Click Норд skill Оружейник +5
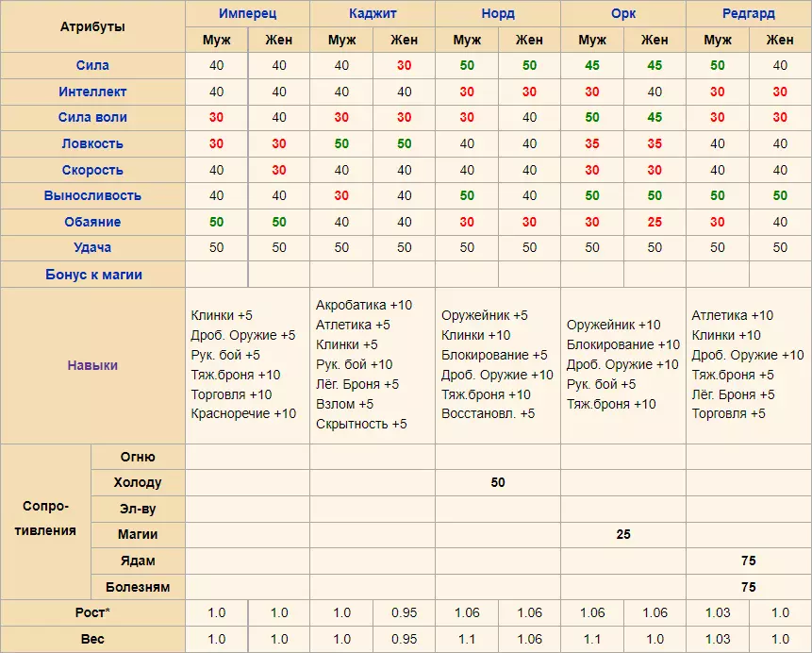Screen dimensions: 812x653 pos(484,315)
